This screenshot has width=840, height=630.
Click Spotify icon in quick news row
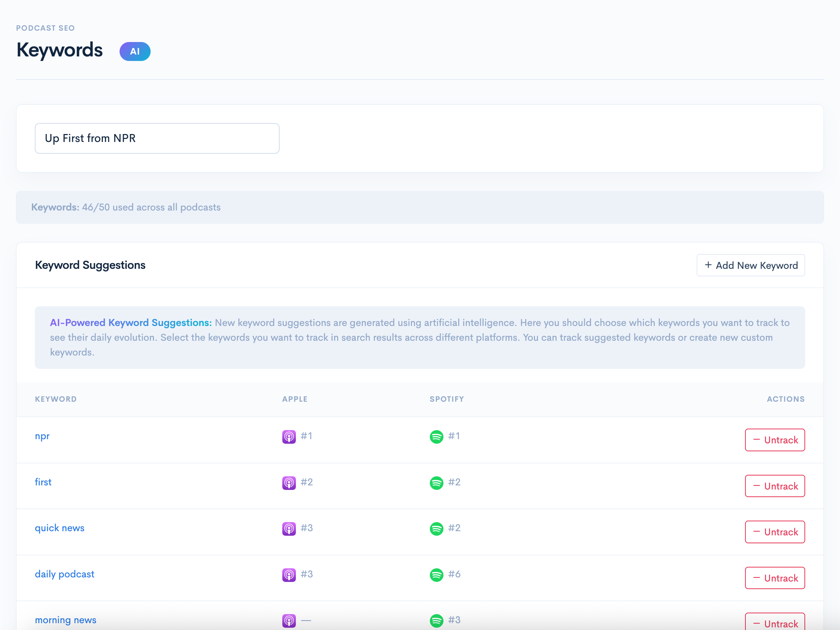click(x=436, y=529)
